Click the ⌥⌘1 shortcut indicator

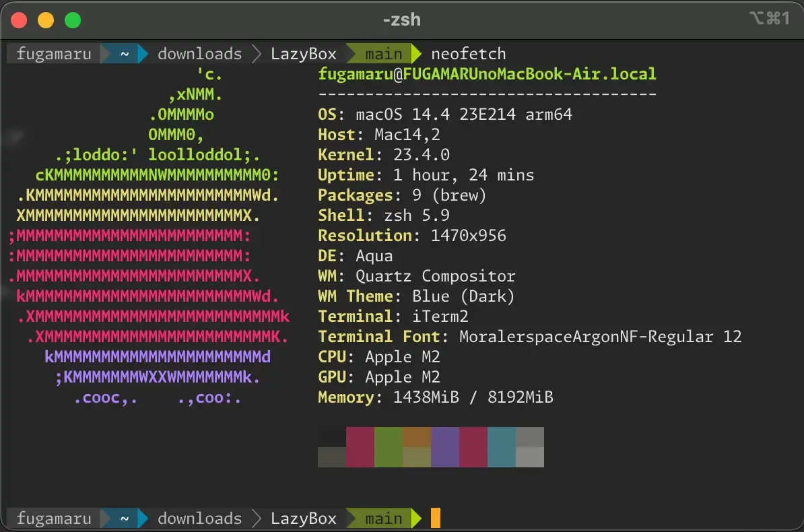(770, 18)
